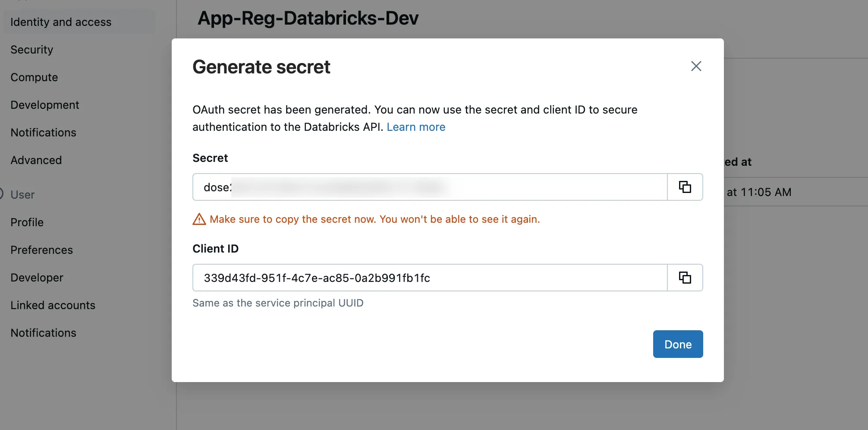Select Linked accounts in sidebar
The width and height of the screenshot is (868, 430).
(53, 305)
